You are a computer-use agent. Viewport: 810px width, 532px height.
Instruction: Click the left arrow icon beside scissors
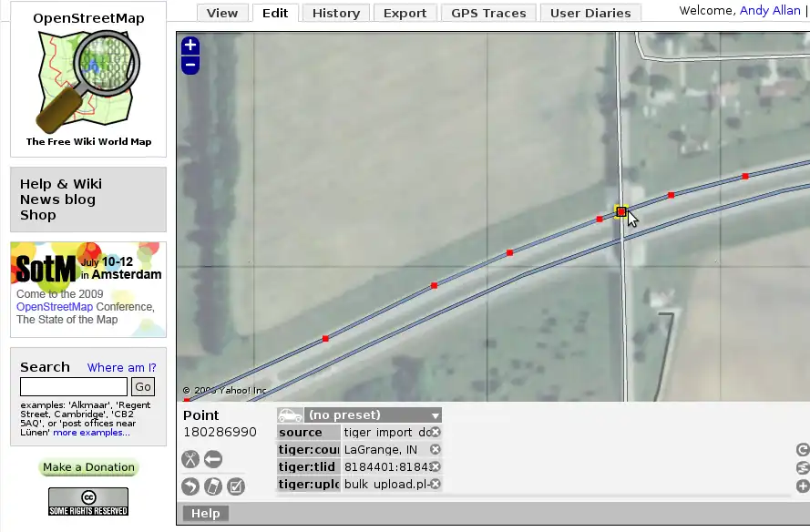[213, 459]
